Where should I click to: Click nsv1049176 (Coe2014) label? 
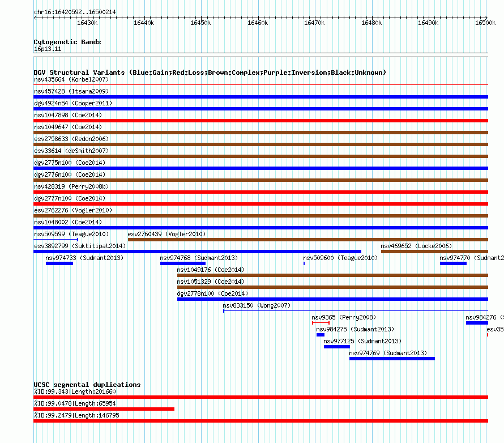coord(211,270)
